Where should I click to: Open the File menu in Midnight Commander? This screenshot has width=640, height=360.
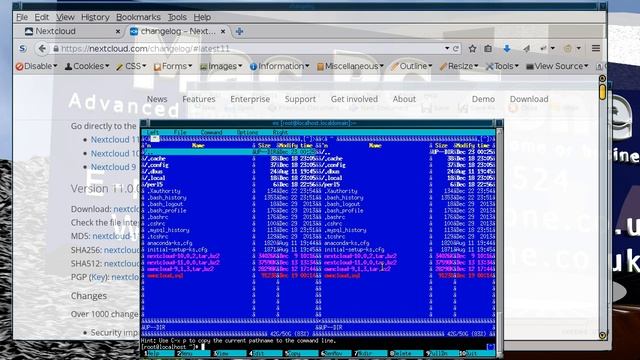[x=180, y=132]
